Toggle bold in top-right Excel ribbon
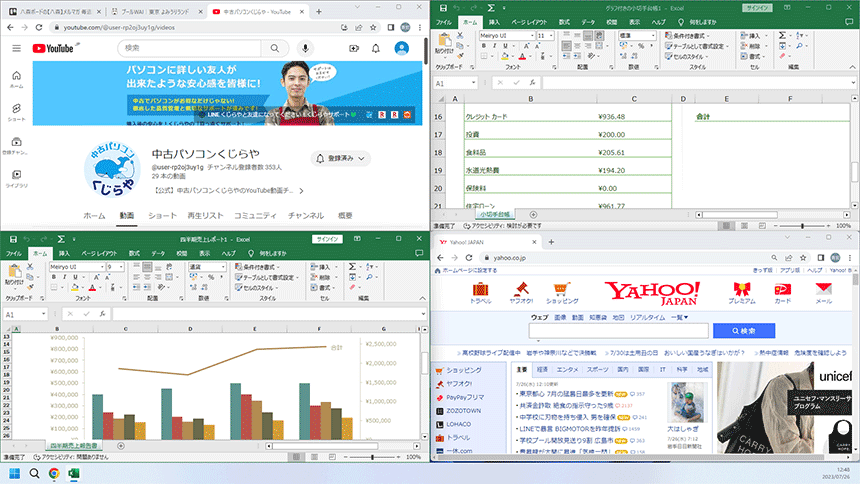Image resolution: width=860 pixels, height=484 pixels. pos(484,46)
